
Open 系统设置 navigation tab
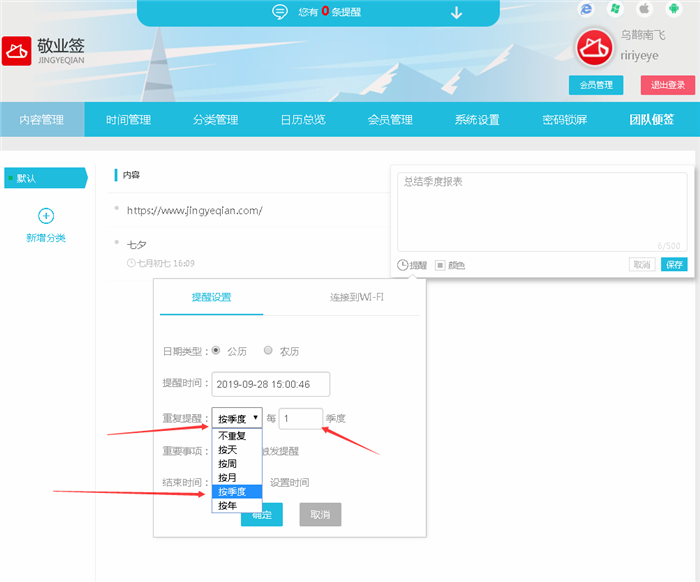477,120
